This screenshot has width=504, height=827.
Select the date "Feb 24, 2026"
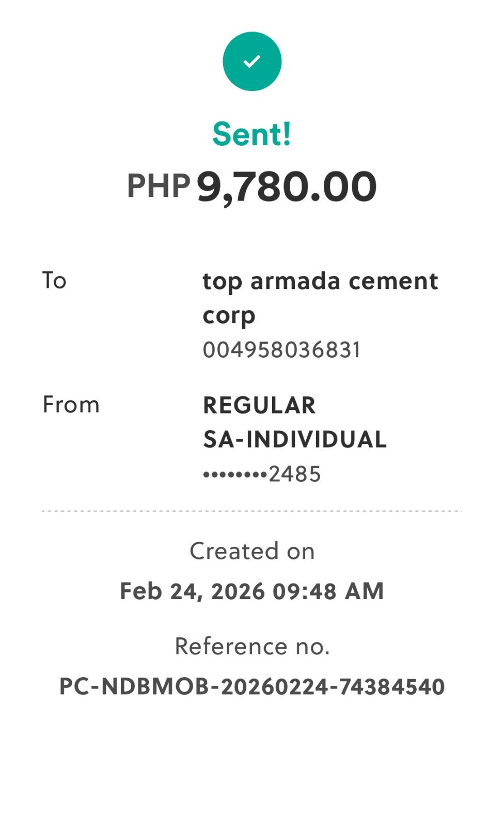(192, 591)
